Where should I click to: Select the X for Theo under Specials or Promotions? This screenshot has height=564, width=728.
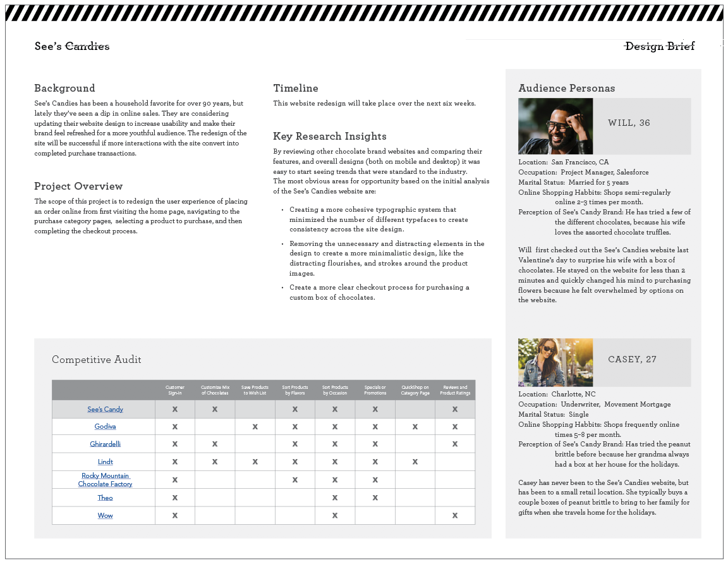pos(375,498)
